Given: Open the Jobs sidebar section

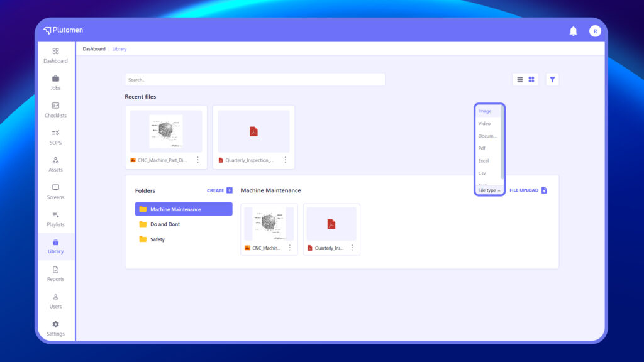Looking at the screenshot, I should pyautogui.click(x=55, y=82).
